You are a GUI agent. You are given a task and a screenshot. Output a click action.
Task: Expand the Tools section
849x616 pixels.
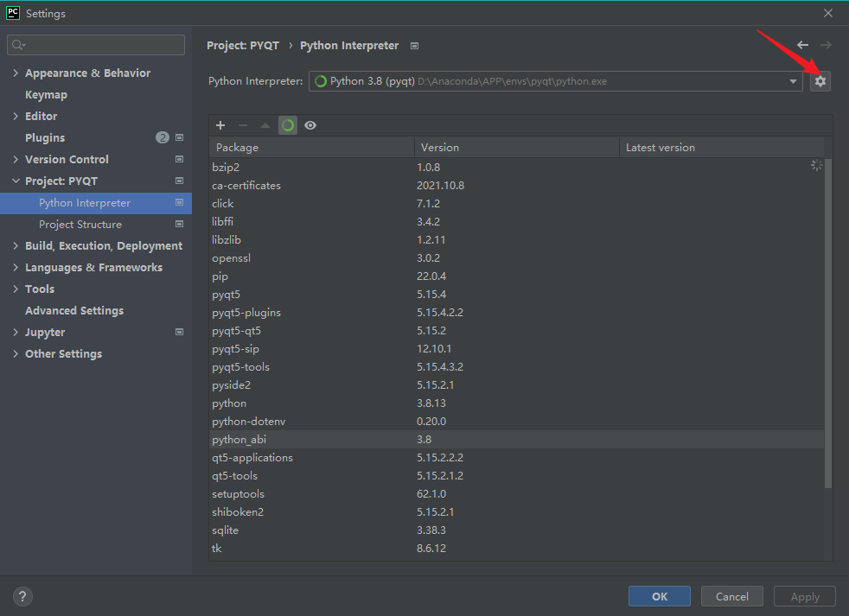tap(16, 289)
